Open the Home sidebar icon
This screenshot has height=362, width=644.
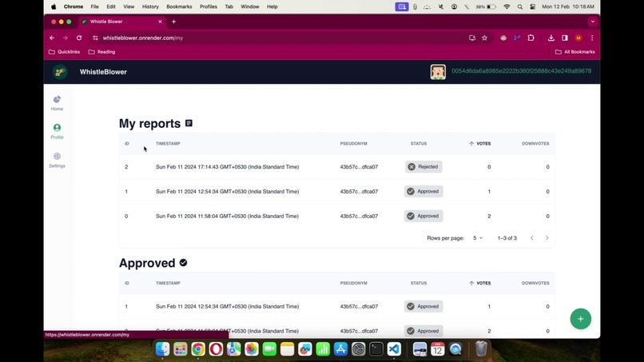tap(57, 103)
